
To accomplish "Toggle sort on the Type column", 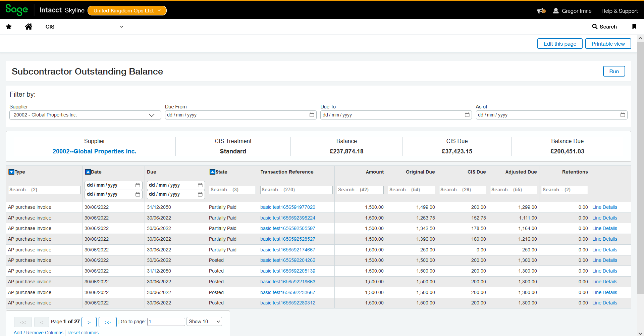I will (x=11, y=172).
